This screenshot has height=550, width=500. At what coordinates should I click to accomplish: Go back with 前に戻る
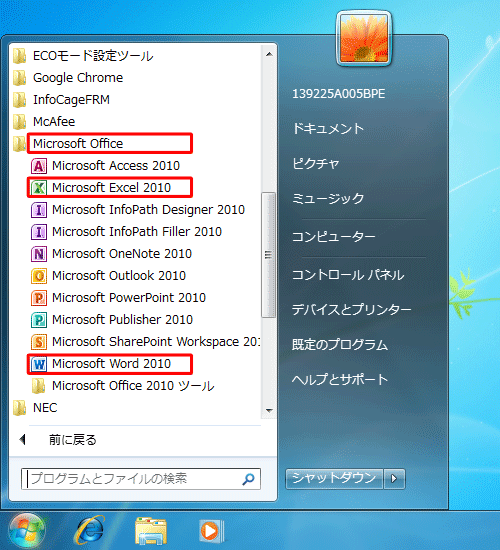click(73, 440)
